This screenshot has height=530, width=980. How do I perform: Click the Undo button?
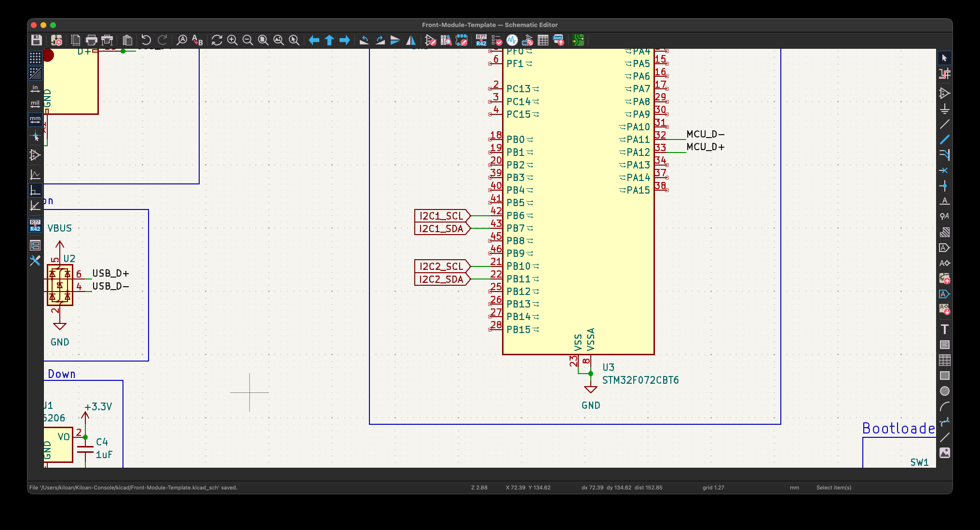click(146, 40)
